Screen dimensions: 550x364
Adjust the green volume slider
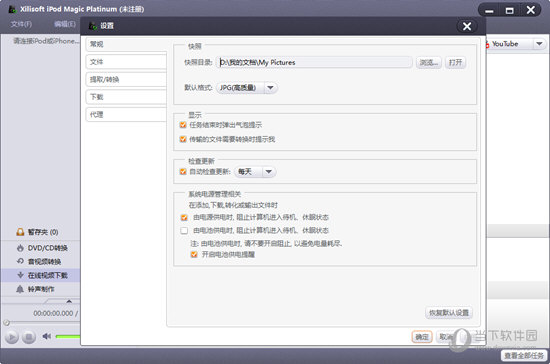click(x=68, y=337)
